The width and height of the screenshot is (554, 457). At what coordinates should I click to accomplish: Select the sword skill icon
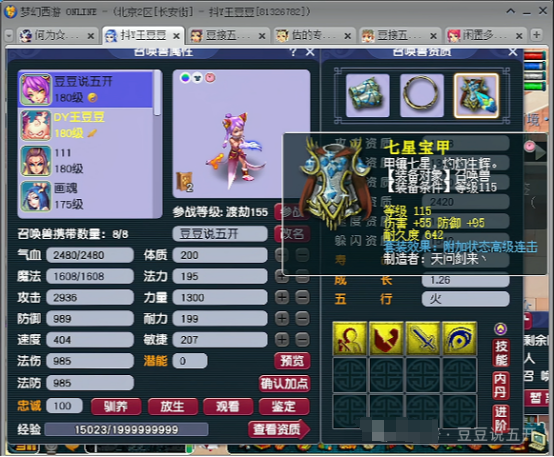[423, 338]
